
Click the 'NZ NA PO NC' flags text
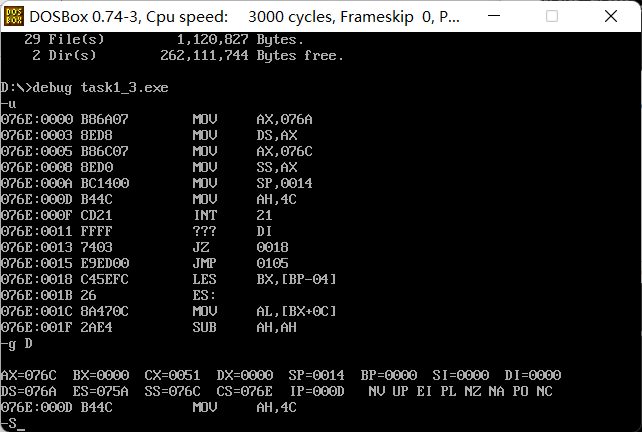[x=509, y=391]
